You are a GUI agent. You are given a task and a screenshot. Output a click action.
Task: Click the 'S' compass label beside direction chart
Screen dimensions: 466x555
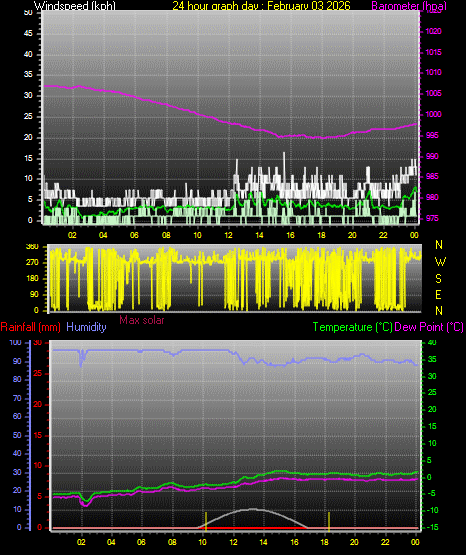coord(438,279)
